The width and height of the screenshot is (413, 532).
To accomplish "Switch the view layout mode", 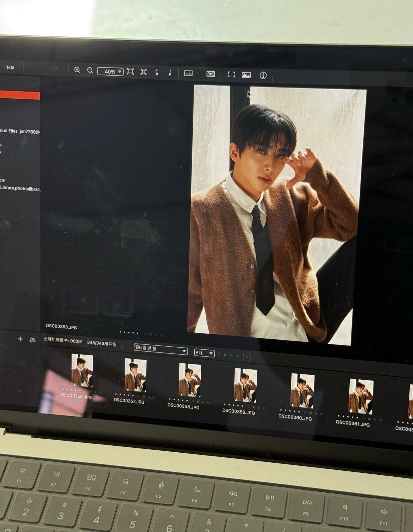I will click(x=188, y=73).
